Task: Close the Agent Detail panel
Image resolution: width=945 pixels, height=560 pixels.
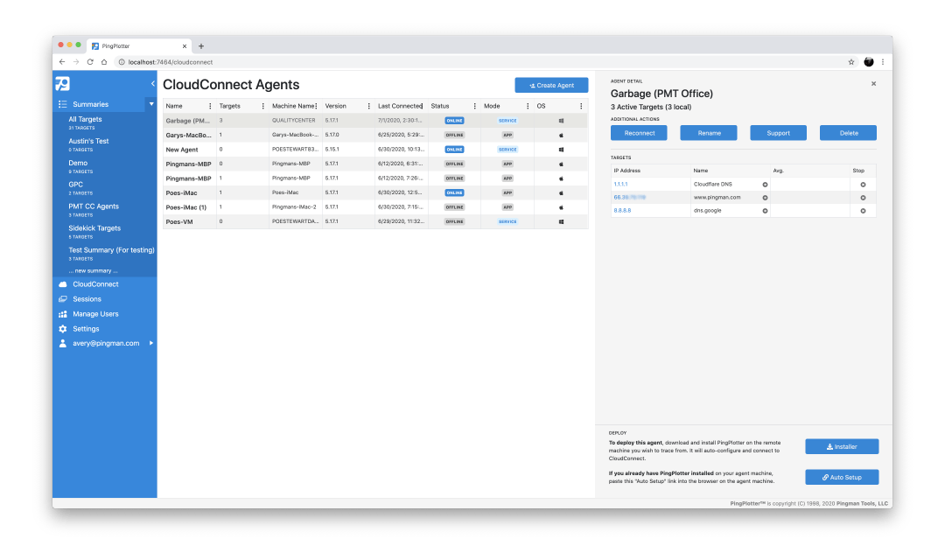Action: (873, 84)
